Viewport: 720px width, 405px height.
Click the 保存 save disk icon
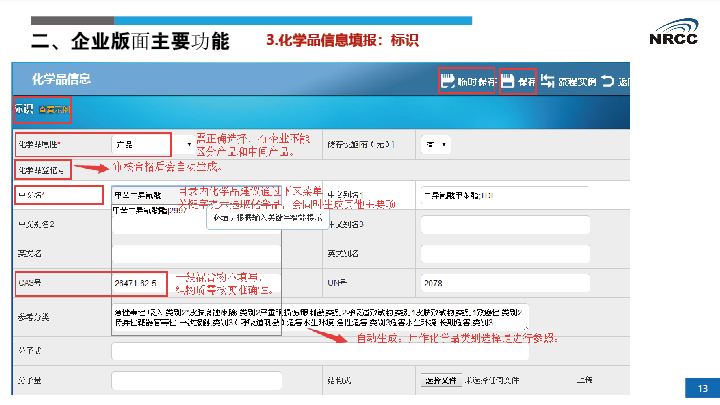[508, 81]
